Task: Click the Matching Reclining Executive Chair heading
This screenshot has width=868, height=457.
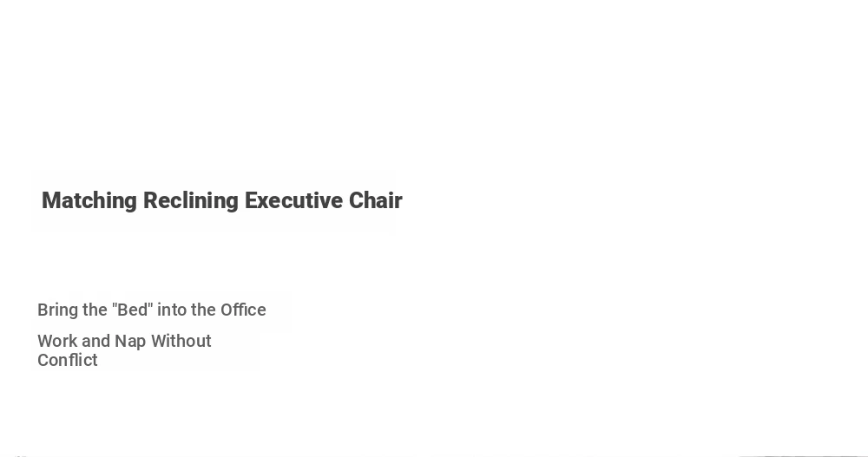Action: click(x=222, y=200)
